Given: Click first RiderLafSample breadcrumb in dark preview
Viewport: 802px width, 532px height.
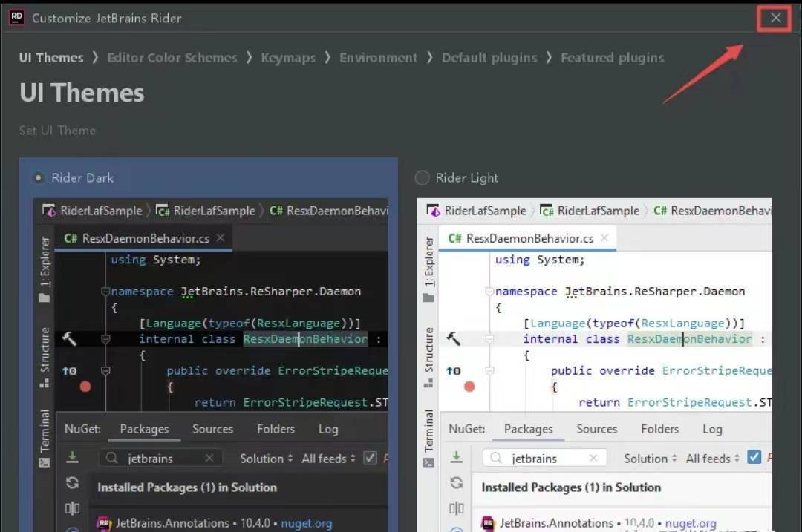Looking at the screenshot, I should click(93, 211).
